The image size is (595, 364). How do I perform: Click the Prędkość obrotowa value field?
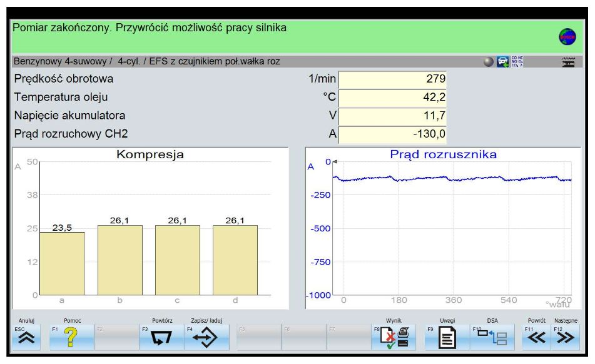tap(392, 79)
